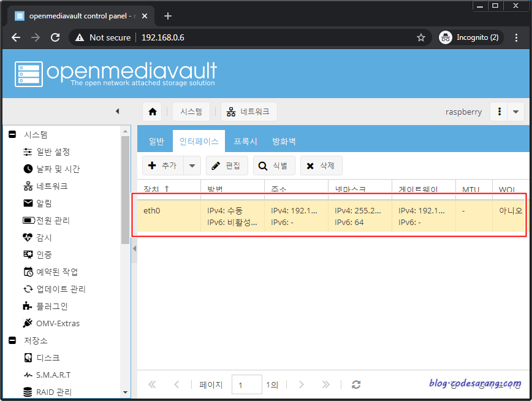Click the openmediavault logo
Image resolution: width=532 pixels, height=401 pixels.
coord(115,74)
